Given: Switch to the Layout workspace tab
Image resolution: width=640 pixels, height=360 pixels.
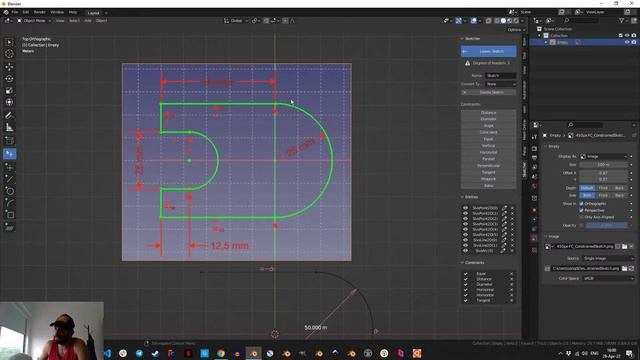Looking at the screenshot, I should pyautogui.click(x=93, y=13).
